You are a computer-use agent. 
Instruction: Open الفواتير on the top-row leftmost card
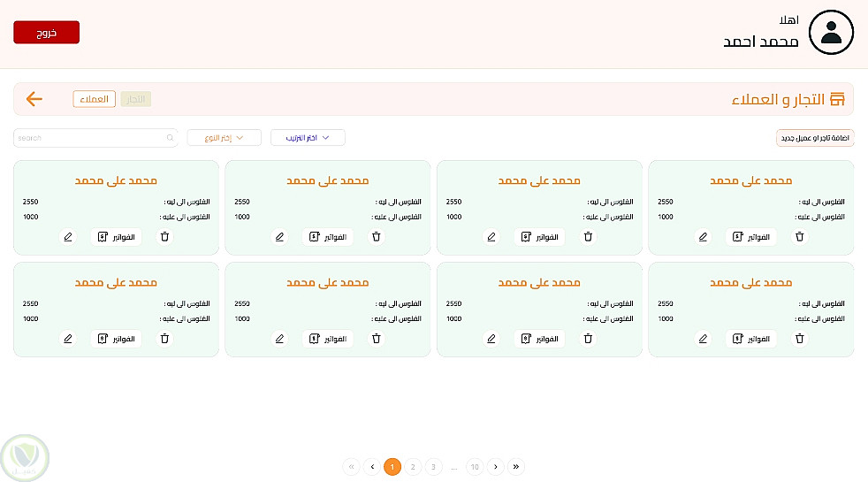tap(117, 237)
